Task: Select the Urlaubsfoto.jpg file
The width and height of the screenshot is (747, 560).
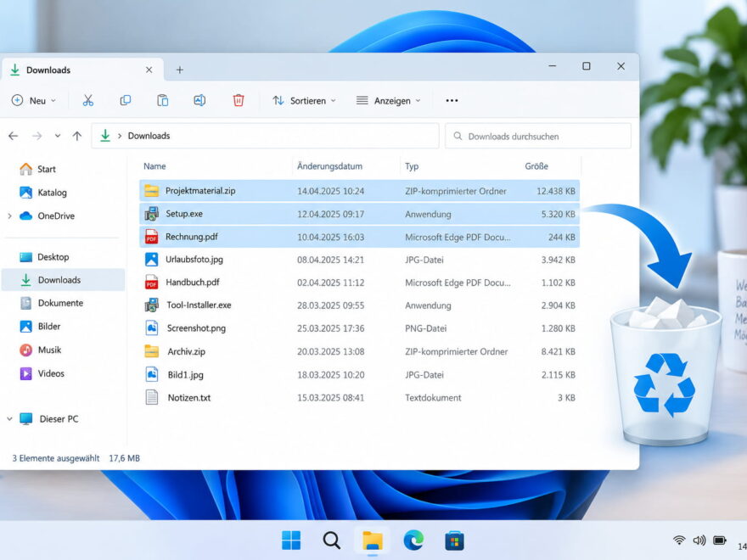Action: pos(359,260)
